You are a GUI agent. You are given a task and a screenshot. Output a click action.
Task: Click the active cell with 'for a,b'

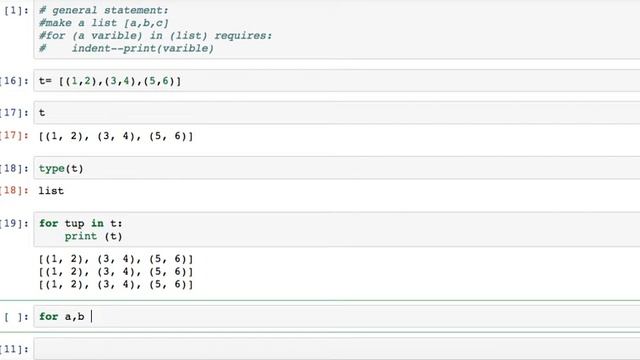click(337, 316)
